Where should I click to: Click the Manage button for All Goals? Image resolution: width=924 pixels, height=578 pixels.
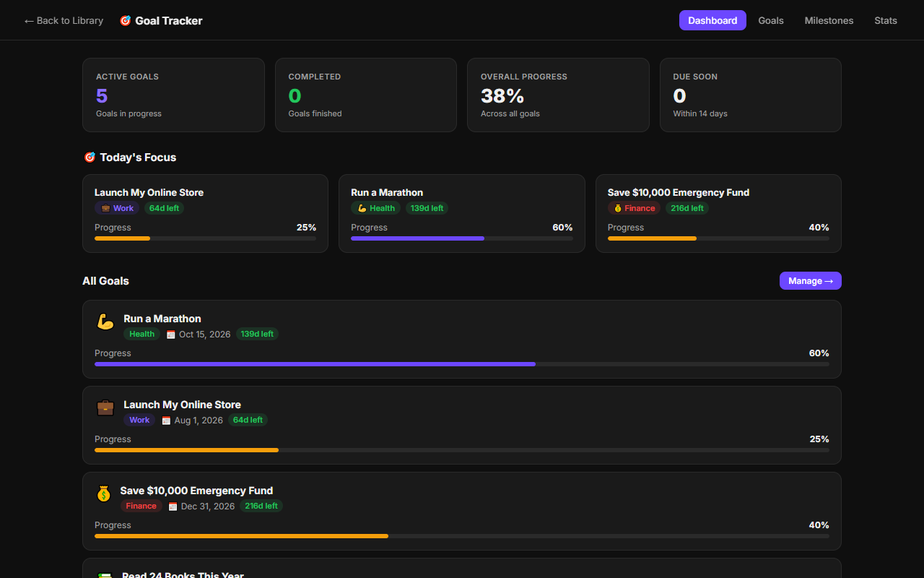pos(810,281)
